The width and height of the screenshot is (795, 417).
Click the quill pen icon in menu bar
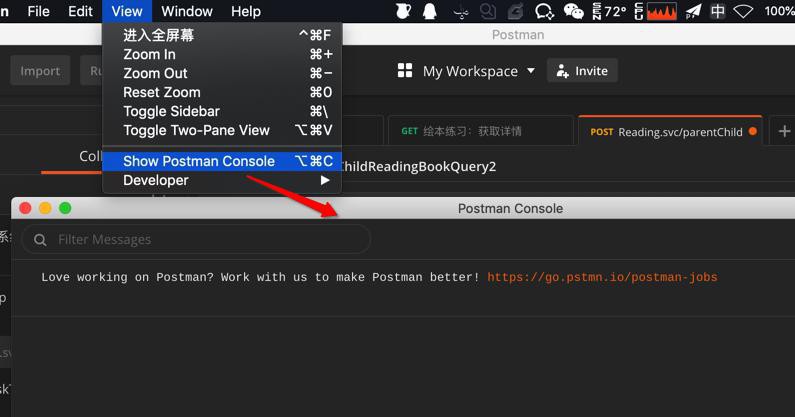click(x=516, y=11)
